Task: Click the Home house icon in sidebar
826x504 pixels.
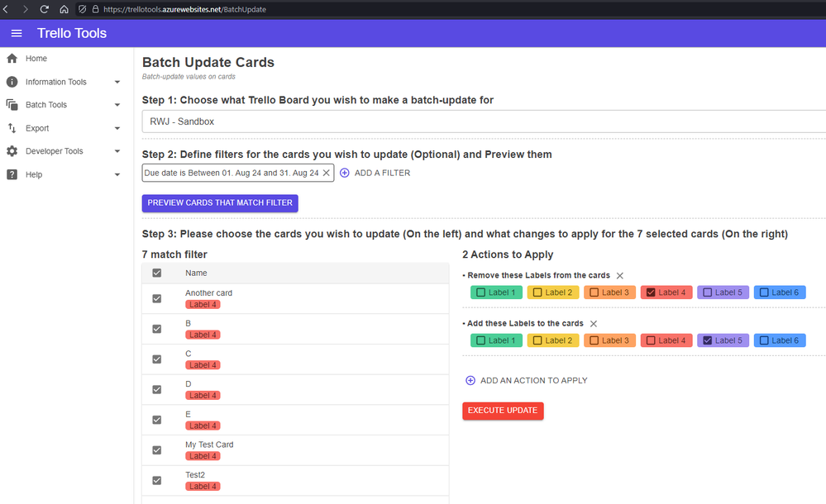Action: [12, 59]
